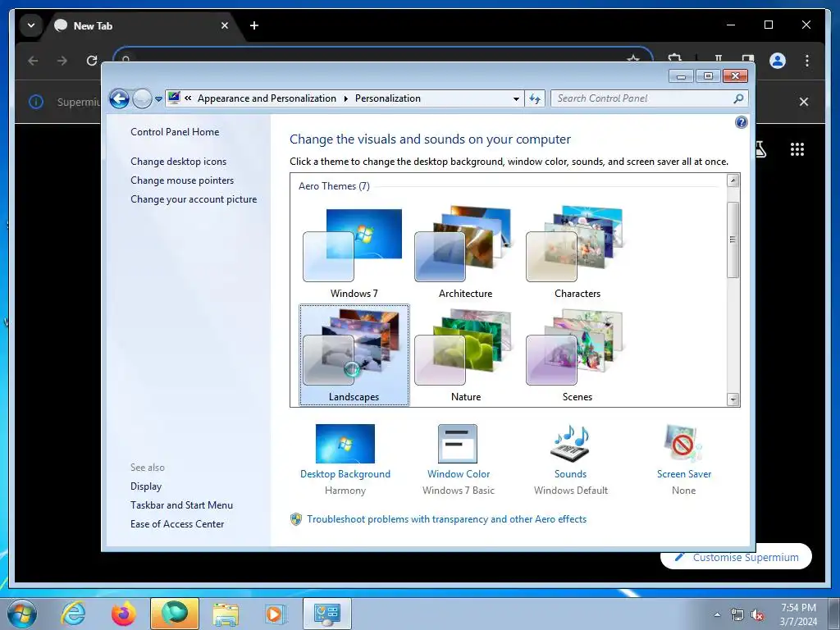Click the browser back button
Viewport: 840px width, 630px height.
(x=33, y=61)
